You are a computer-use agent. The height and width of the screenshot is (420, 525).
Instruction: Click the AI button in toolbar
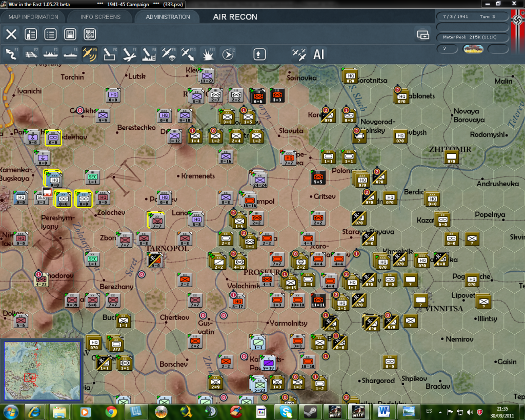click(318, 54)
